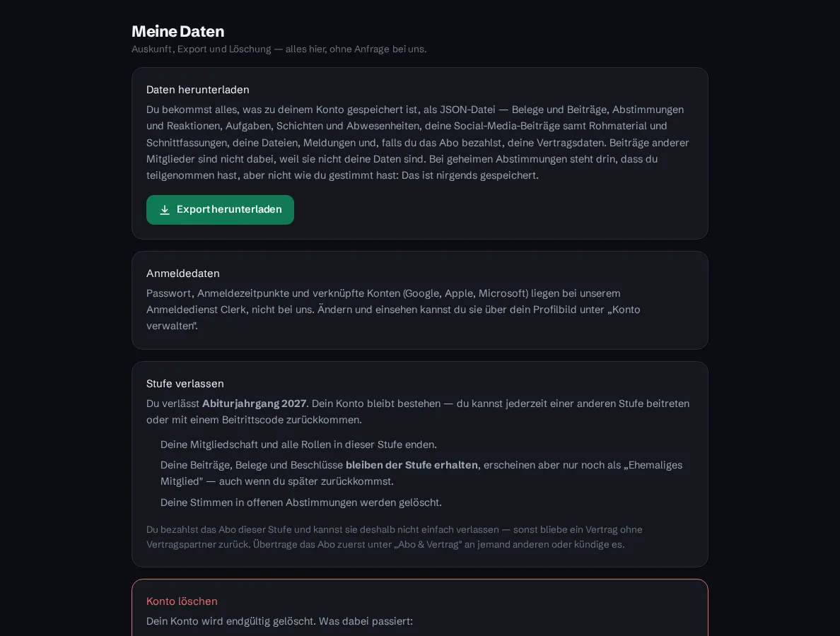840x636 pixels.
Task: Select list item about "Stimmen in offenen Abstimmungen"
Action: point(301,502)
